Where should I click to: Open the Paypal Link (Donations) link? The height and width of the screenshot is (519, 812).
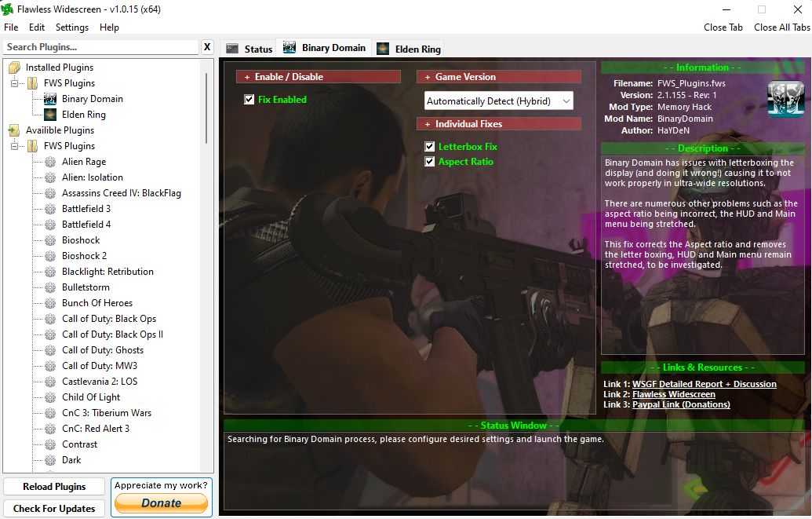tap(681, 404)
